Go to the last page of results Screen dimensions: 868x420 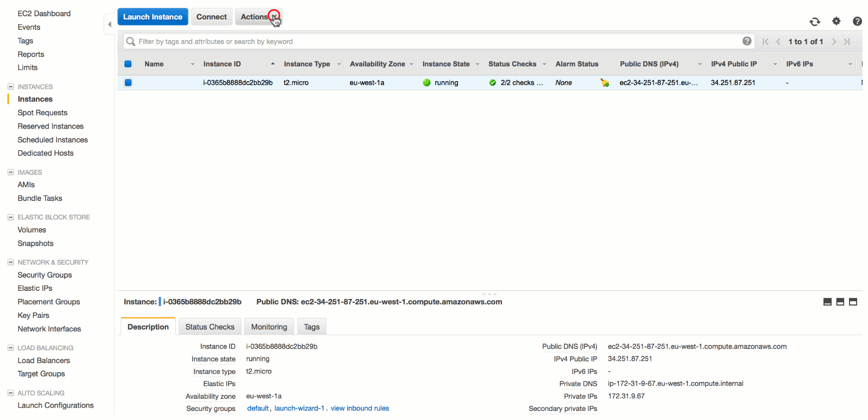tap(847, 42)
